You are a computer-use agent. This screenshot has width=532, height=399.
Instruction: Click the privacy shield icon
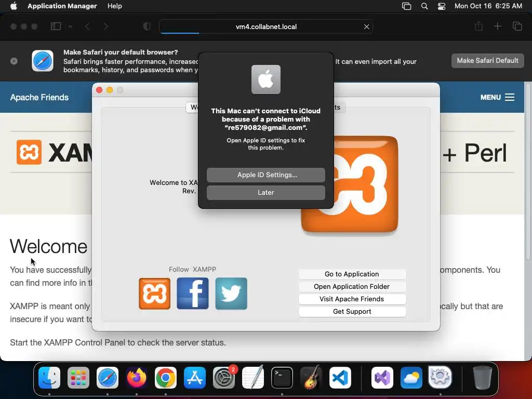click(x=147, y=26)
